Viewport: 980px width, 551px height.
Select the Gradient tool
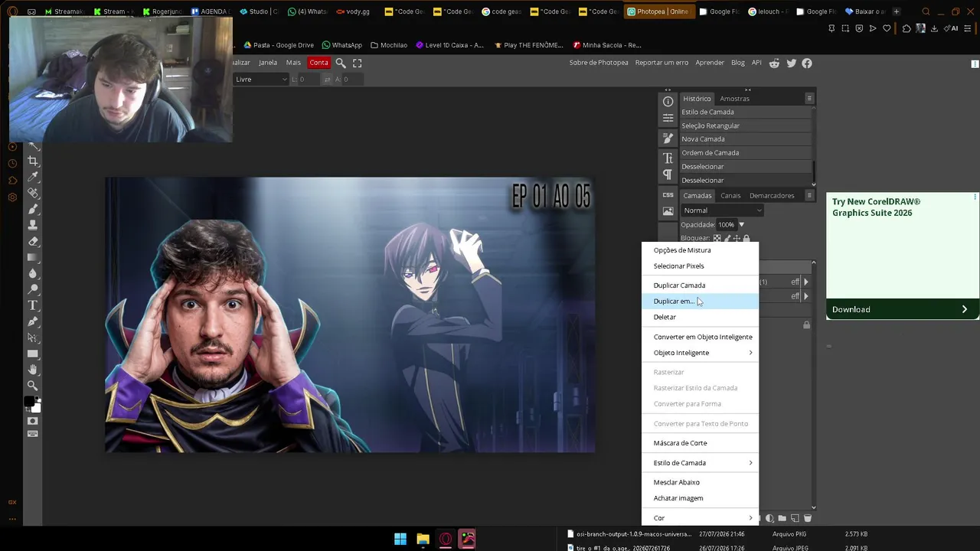(x=33, y=257)
